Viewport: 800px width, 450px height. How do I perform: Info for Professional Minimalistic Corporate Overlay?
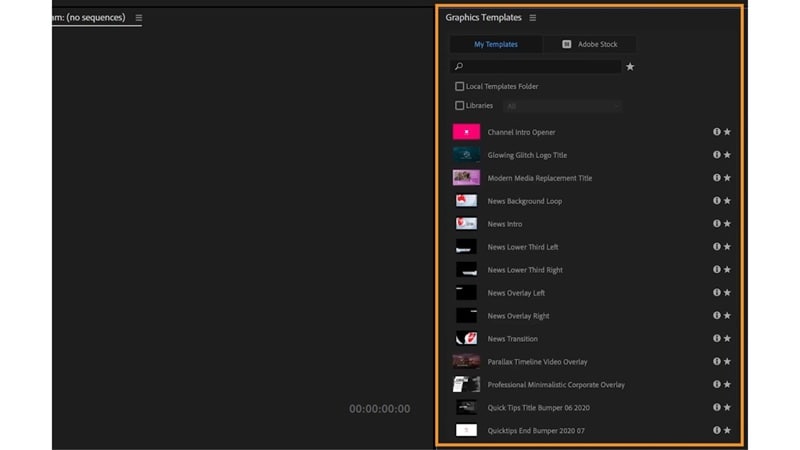click(717, 385)
